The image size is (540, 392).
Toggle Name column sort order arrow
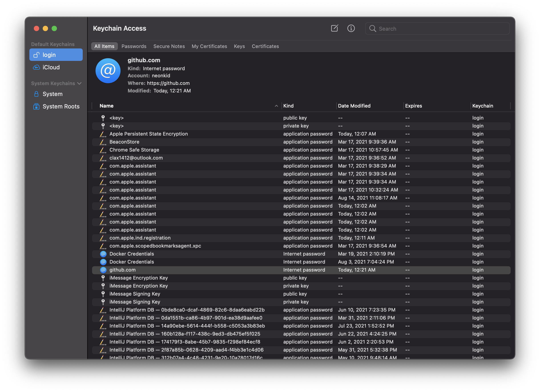click(276, 106)
